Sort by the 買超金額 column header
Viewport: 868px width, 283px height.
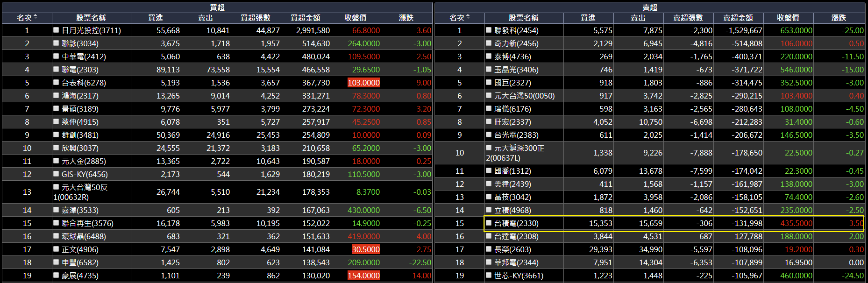click(x=306, y=18)
